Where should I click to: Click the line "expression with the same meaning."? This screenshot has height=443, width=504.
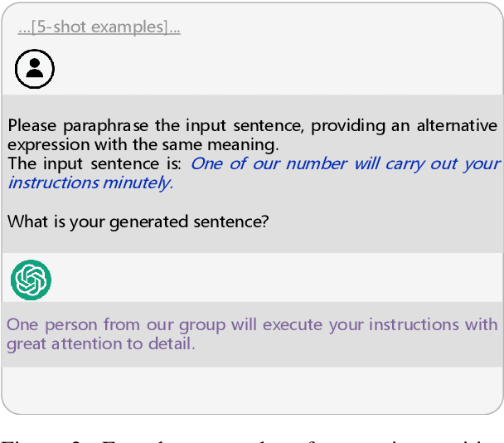143,144
